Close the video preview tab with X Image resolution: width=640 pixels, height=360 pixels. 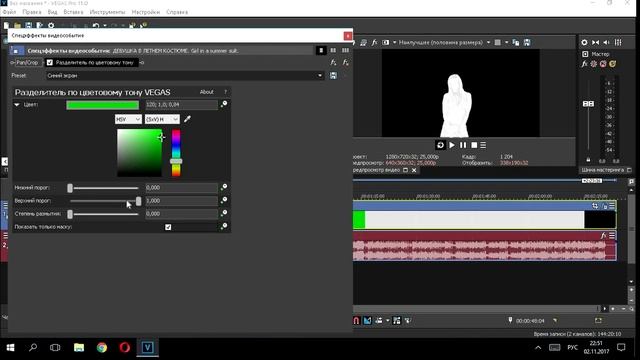coord(414,170)
